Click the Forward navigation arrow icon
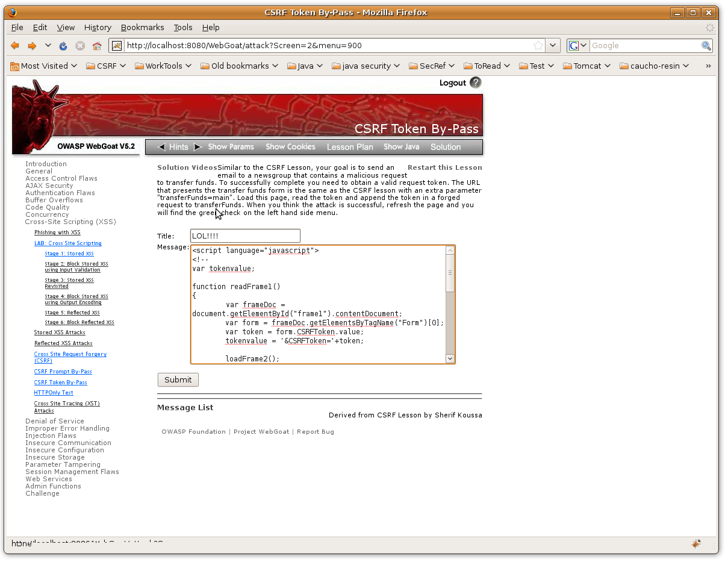The width and height of the screenshot is (728, 565). click(x=33, y=46)
